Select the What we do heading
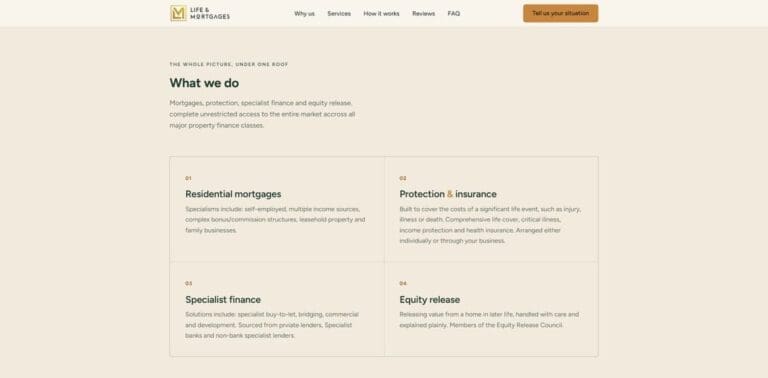This screenshot has width=768, height=378. click(204, 83)
